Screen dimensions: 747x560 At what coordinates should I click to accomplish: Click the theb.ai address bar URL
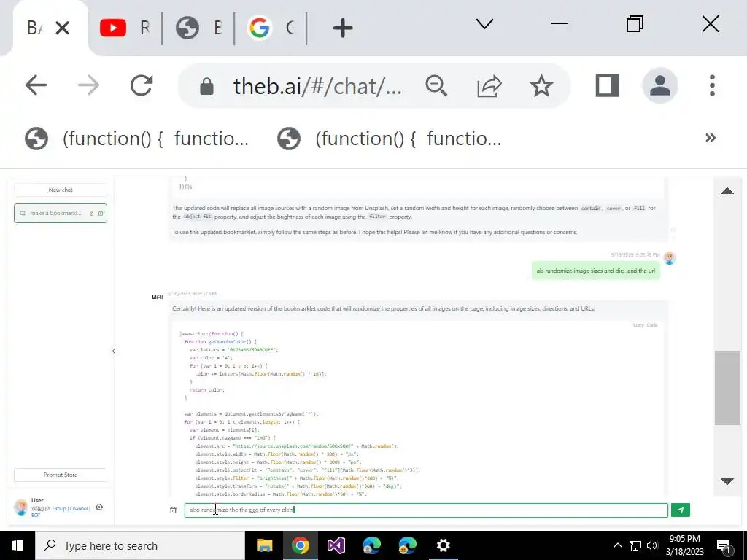[x=317, y=86]
